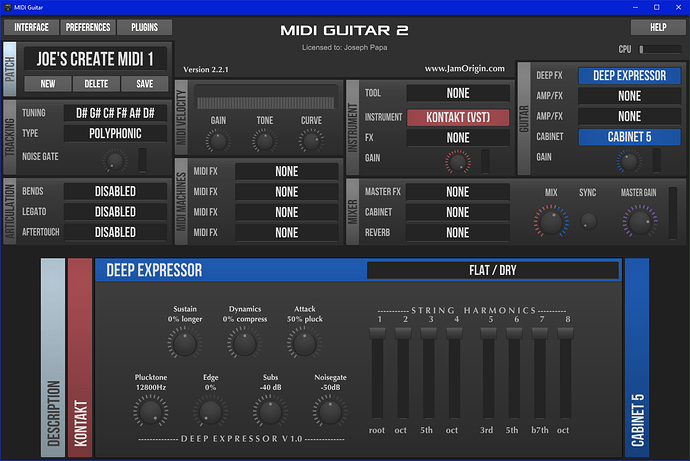The height and width of the screenshot is (461, 690).
Task: Open the second Guitar AMP/FX slot
Action: (629, 116)
